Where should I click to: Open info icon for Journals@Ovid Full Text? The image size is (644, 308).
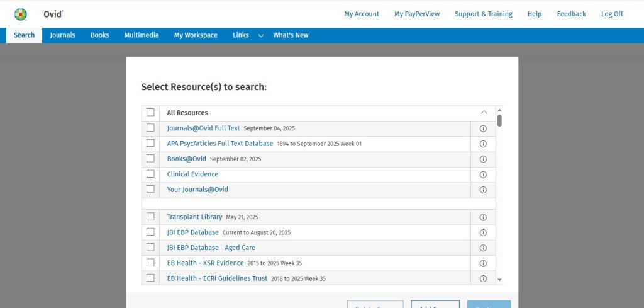(x=483, y=128)
